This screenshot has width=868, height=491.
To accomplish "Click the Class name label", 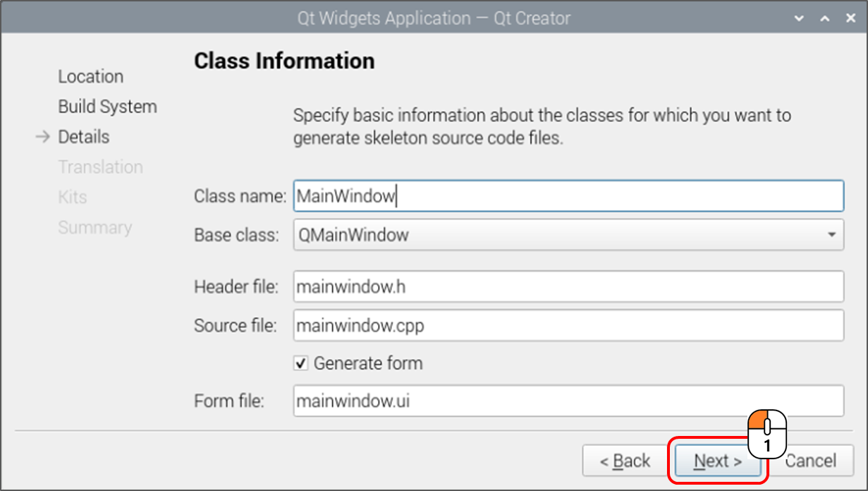I will coord(240,196).
